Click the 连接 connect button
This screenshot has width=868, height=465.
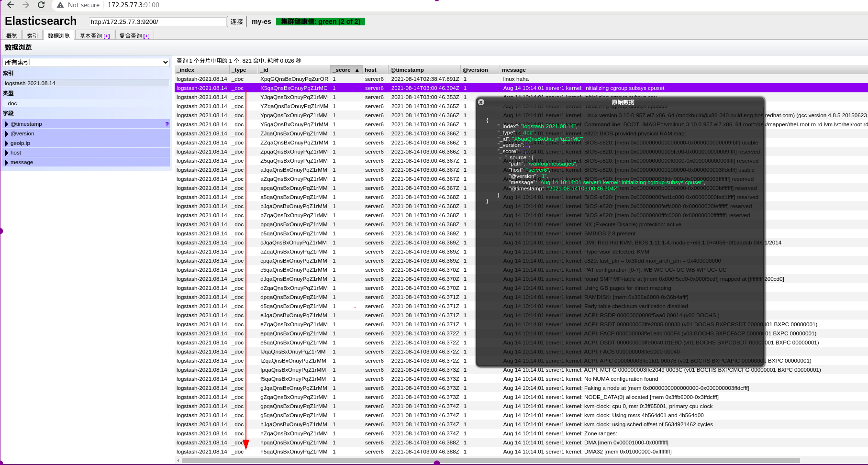coord(237,22)
